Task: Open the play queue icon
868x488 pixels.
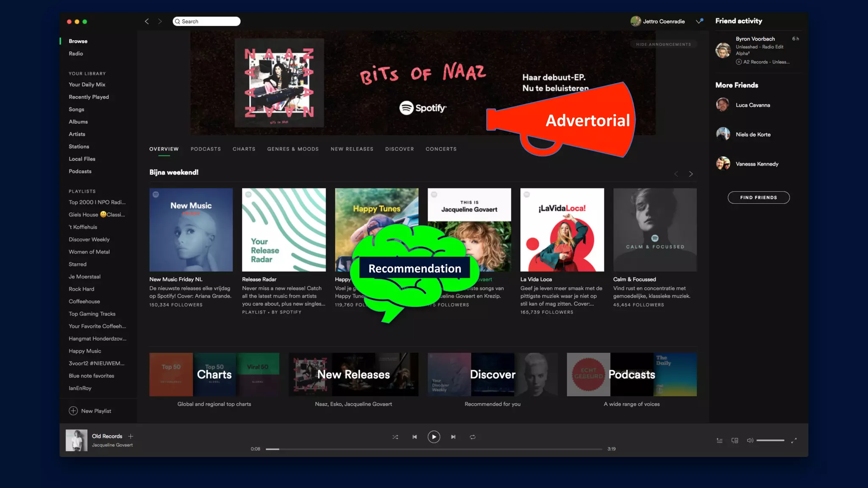Action: pos(719,441)
